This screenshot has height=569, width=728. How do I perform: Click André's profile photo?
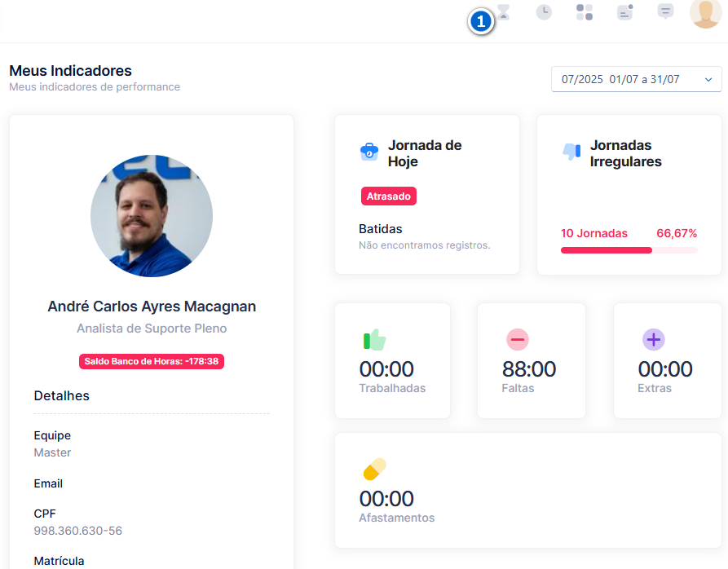tap(152, 216)
